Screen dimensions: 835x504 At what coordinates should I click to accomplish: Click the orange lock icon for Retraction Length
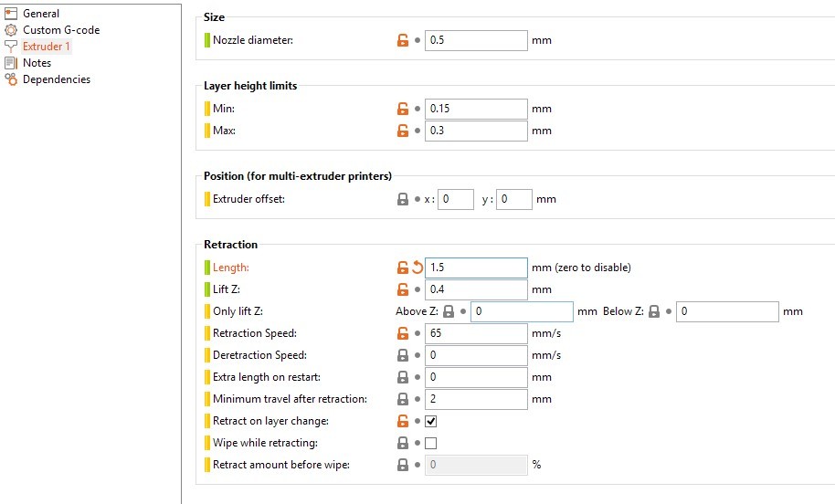(403, 268)
